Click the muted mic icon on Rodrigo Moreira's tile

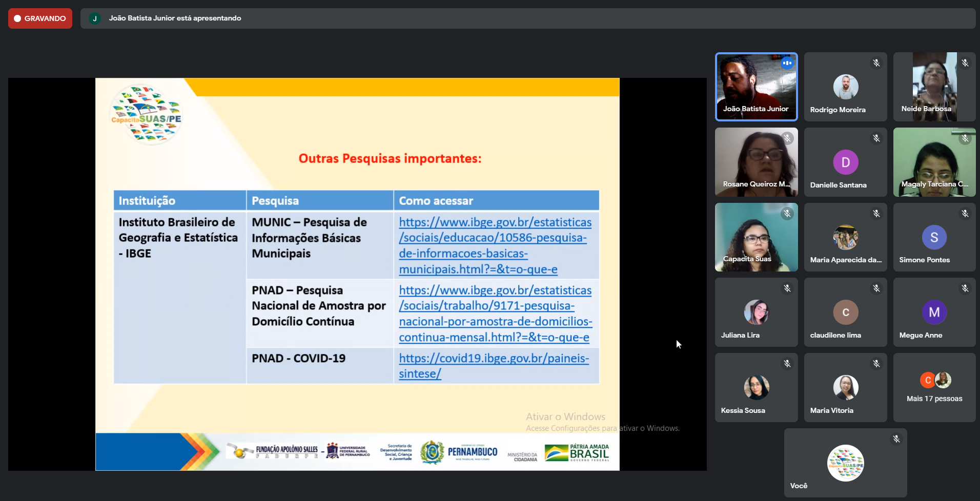click(x=876, y=63)
